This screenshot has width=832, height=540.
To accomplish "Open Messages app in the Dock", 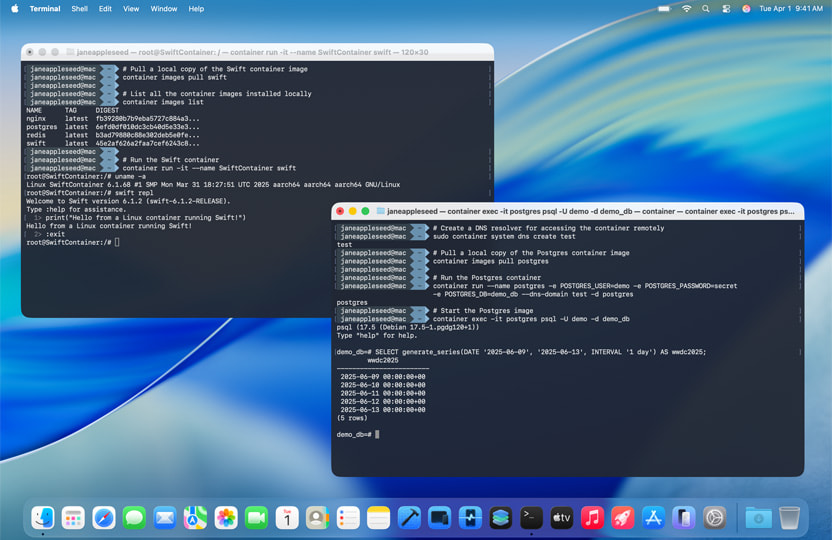I will (x=134, y=517).
